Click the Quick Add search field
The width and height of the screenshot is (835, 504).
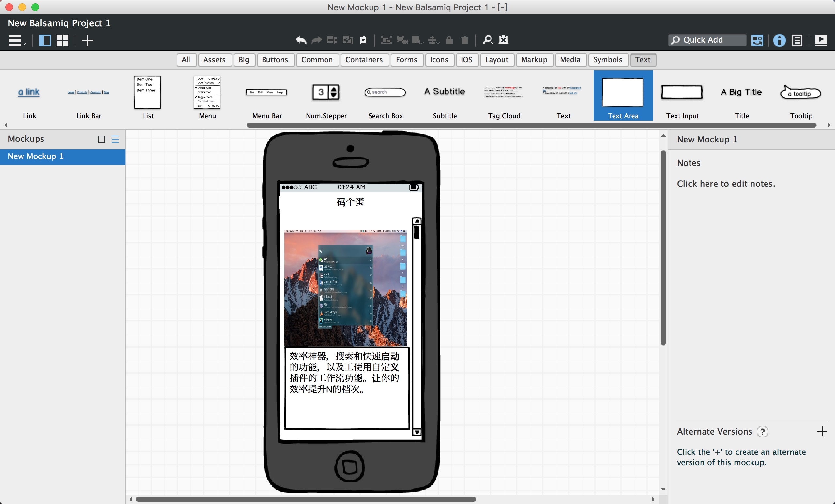coord(707,40)
